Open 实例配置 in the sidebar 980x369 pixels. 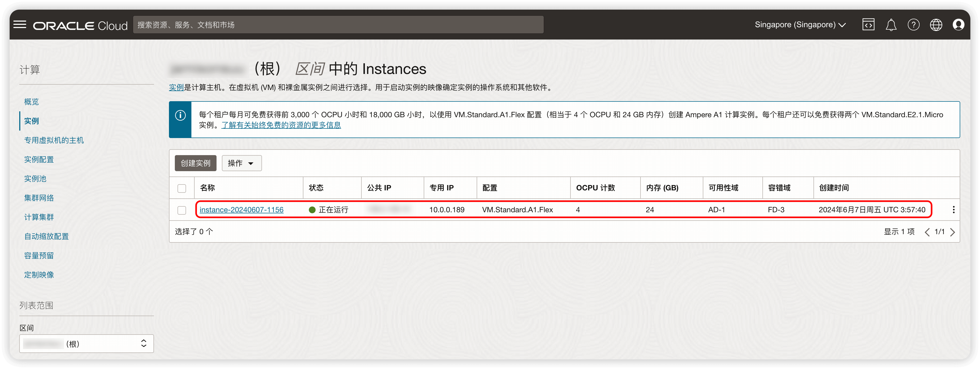pyautogui.click(x=39, y=160)
